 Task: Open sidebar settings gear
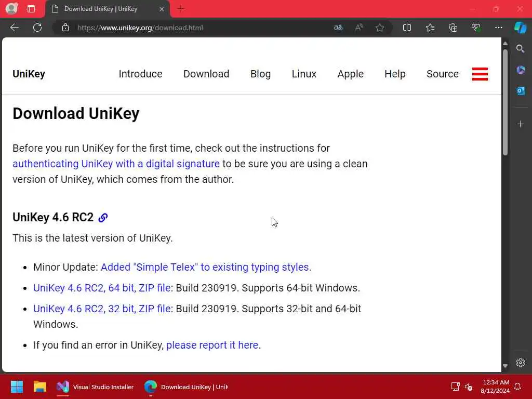520,362
